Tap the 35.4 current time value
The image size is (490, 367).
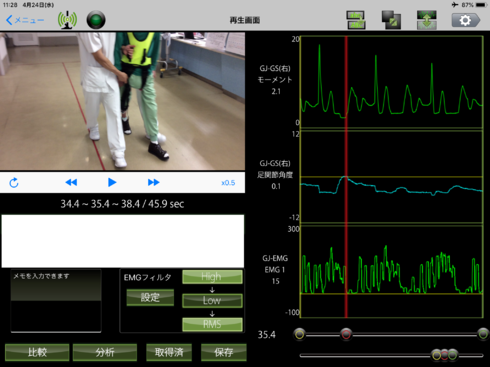click(x=267, y=335)
